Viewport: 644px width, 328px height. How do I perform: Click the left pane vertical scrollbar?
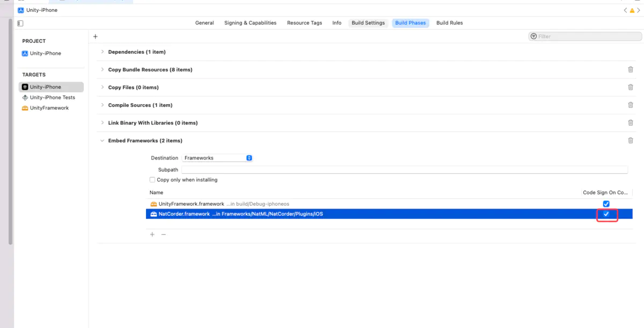pos(11,132)
